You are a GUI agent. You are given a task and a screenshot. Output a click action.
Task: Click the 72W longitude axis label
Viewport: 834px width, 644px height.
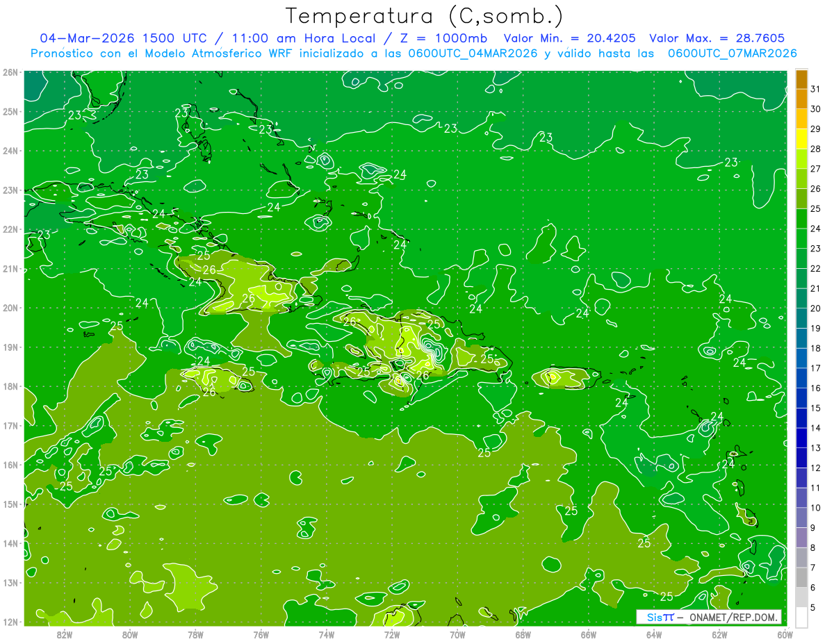point(392,634)
